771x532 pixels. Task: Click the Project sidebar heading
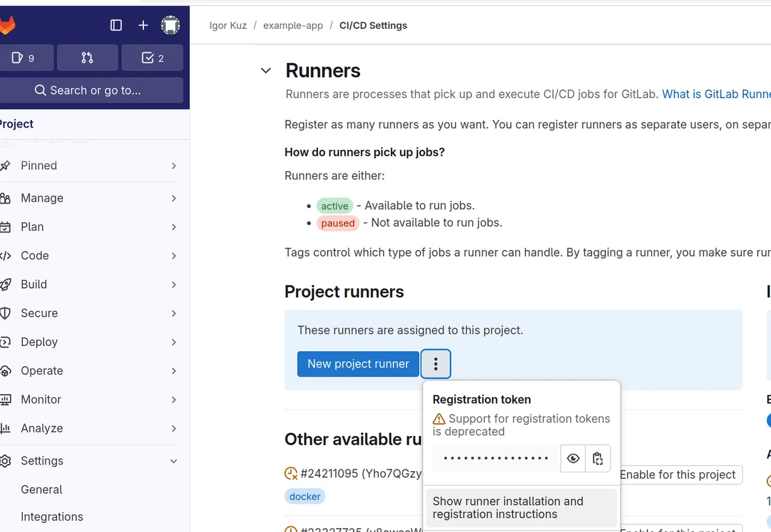click(16, 124)
